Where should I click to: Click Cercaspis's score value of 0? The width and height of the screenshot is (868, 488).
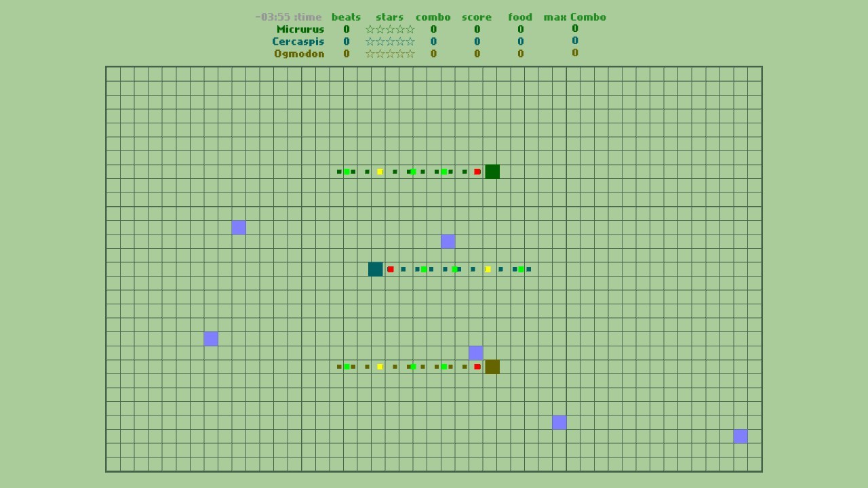[477, 41]
